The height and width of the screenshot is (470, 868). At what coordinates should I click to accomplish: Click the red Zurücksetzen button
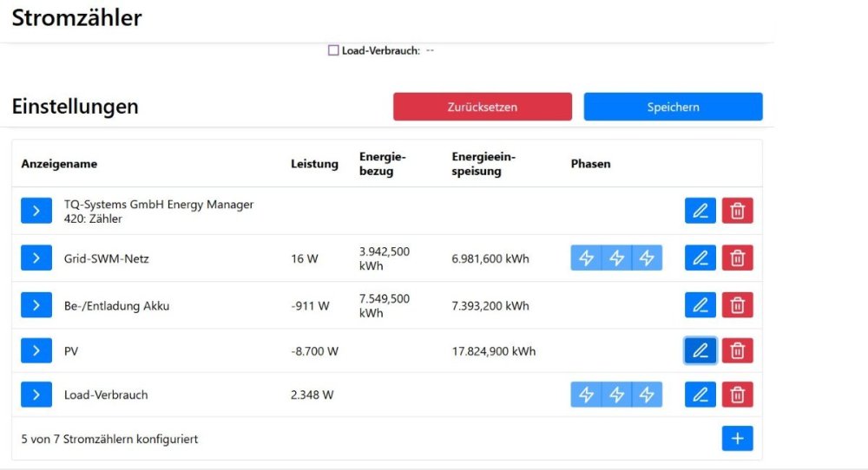pyautogui.click(x=482, y=107)
